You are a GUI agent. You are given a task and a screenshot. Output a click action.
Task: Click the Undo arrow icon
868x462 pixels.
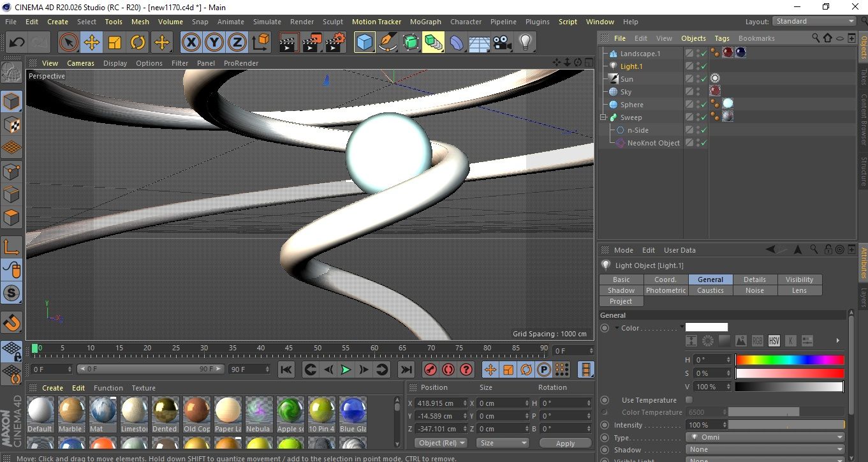click(17, 43)
